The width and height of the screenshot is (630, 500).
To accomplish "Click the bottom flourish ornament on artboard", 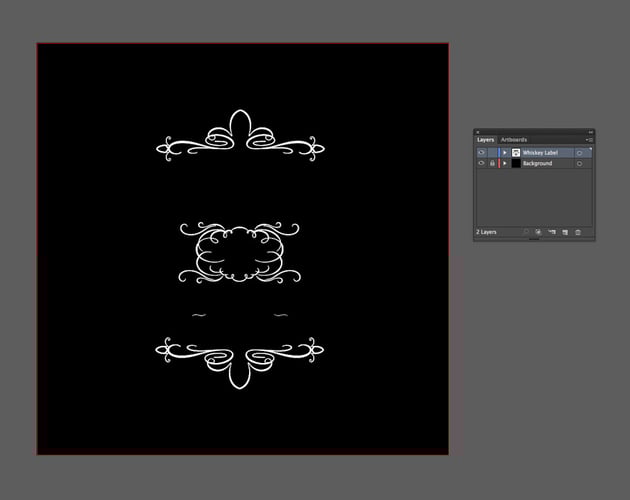I will coord(239,363).
